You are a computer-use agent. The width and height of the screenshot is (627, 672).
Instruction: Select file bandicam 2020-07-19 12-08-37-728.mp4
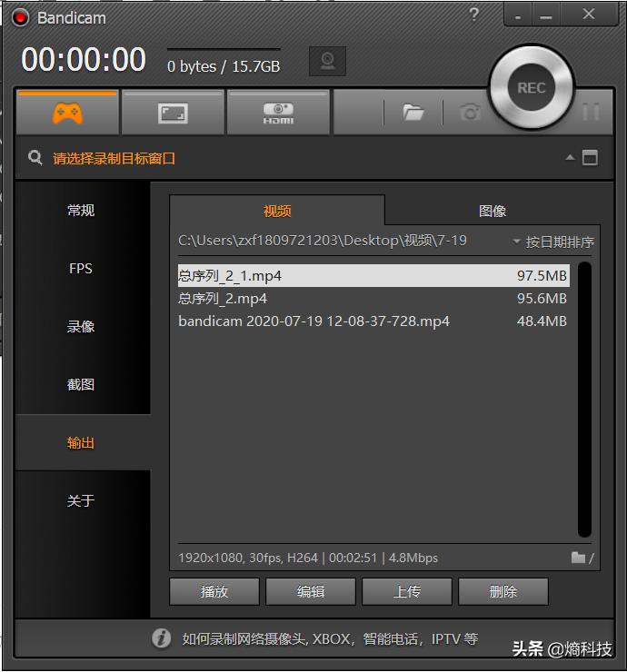coord(373,321)
